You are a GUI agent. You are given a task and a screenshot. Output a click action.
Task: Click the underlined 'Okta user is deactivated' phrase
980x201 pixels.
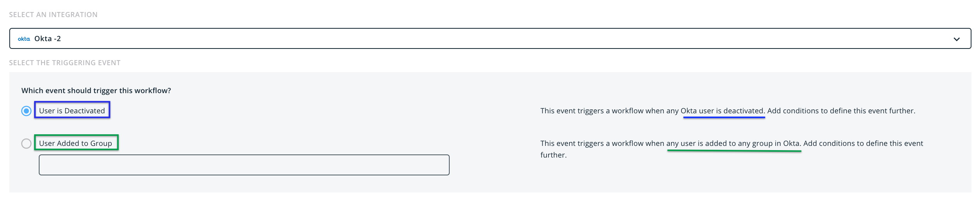point(722,111)
